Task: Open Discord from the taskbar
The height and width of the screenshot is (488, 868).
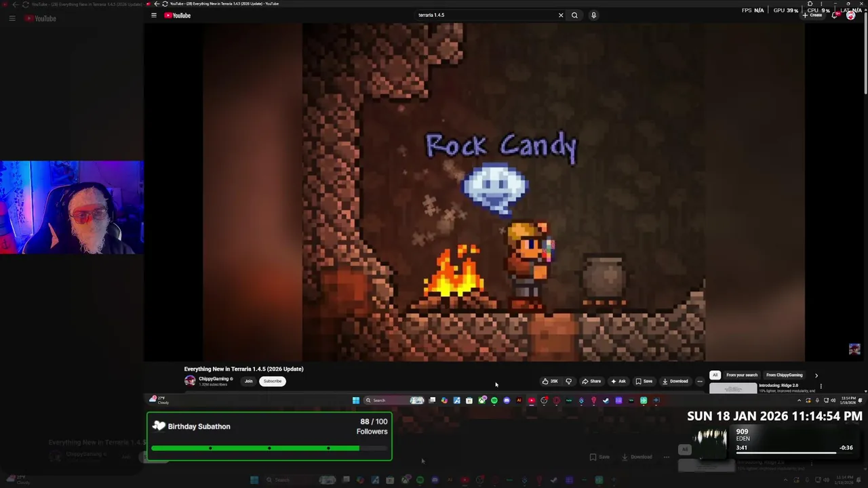Action: (x=507, y=401)
